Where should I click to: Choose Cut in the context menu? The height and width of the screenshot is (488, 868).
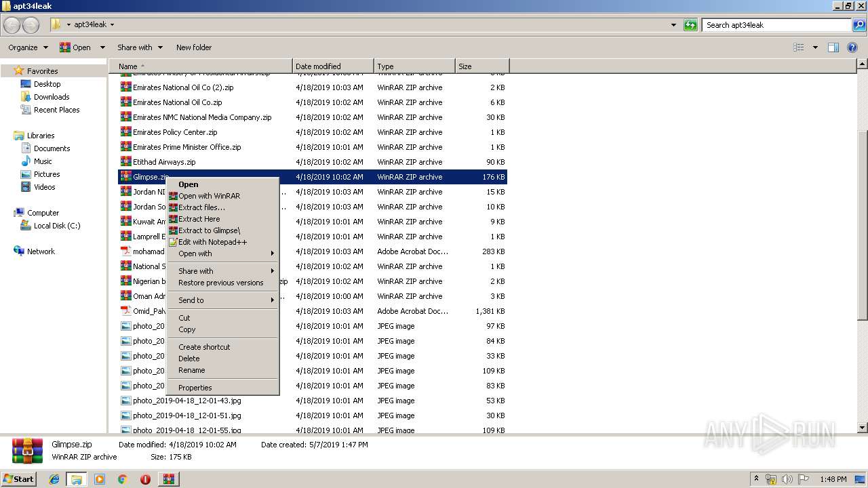coord(223,318)
